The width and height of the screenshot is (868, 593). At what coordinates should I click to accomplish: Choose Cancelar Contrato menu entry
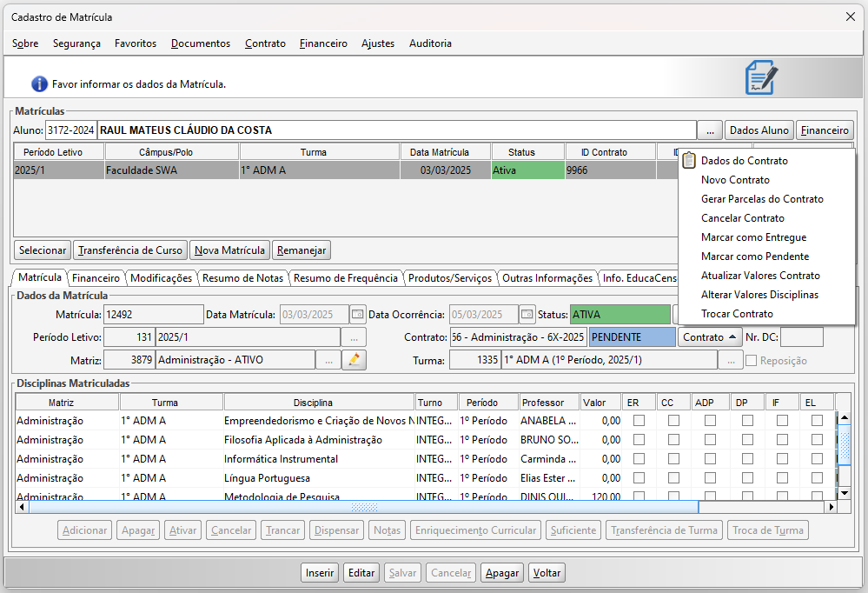click(766, 218)
